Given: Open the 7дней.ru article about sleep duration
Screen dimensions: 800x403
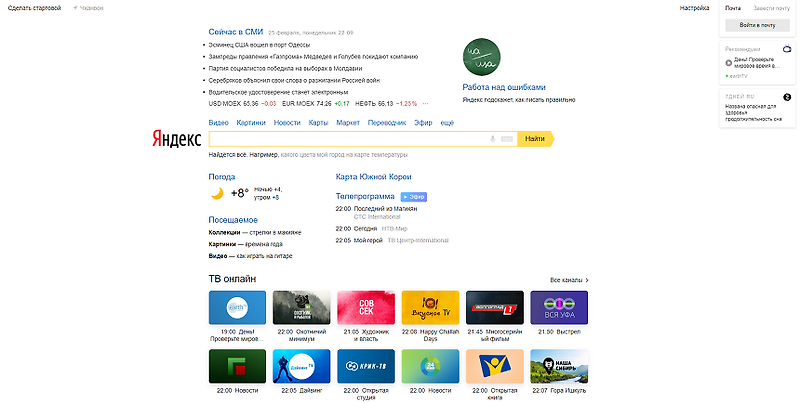Looking at the screenshot, I should point(753,113).
